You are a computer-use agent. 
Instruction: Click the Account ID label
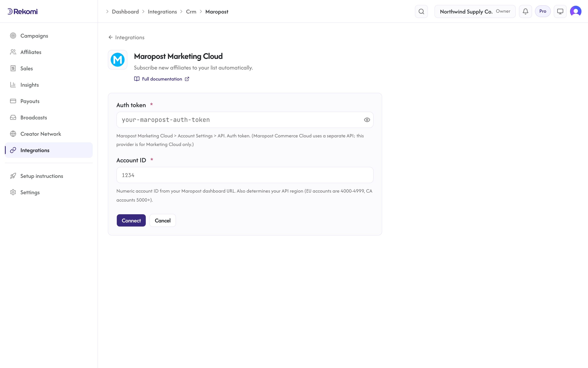131,160
